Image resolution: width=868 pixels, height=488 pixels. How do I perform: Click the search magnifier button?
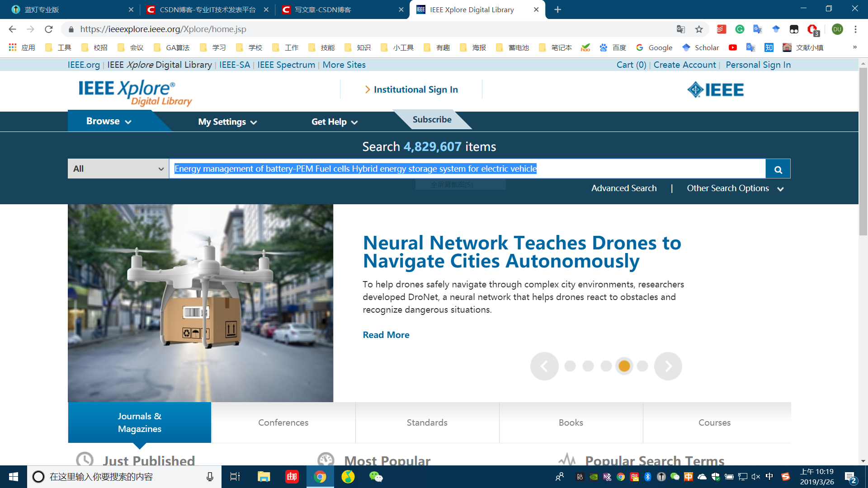click(778, 169)
